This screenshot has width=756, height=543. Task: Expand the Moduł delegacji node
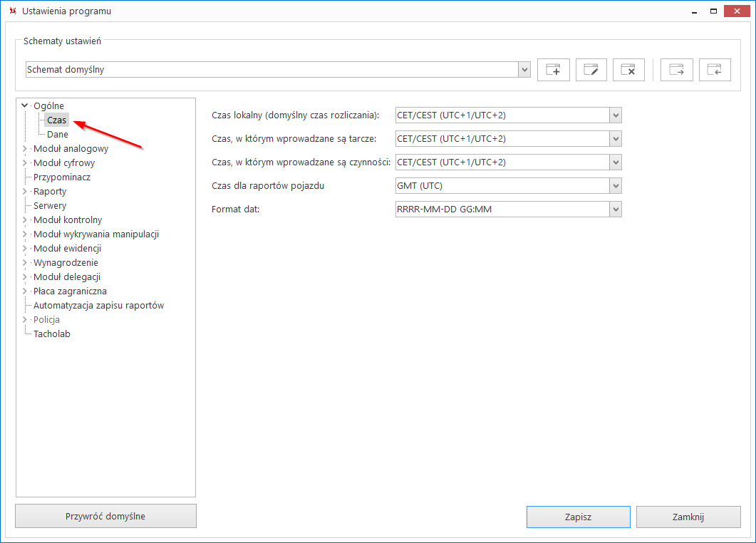pos(25,276)
